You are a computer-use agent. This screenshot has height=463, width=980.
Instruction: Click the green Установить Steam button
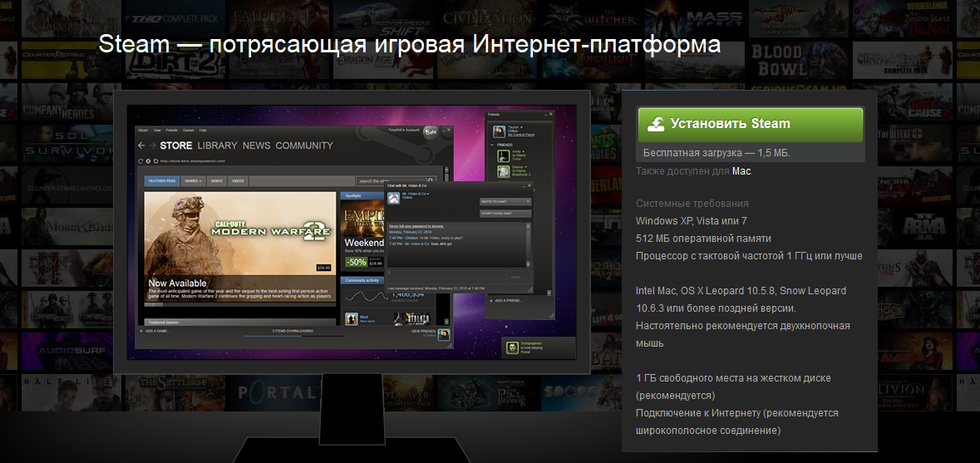[x=750, y=124]
